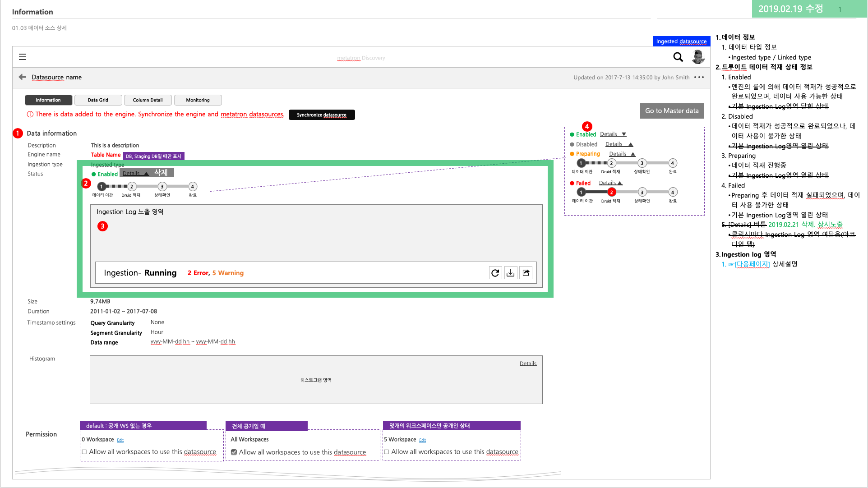Select step 3 상태확인 in Status row

[x=162, y=186]
